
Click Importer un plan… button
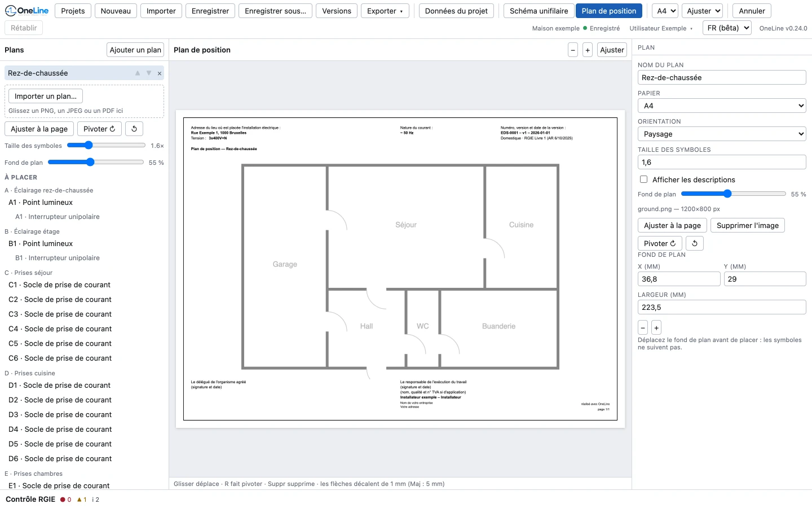(46, 96)
